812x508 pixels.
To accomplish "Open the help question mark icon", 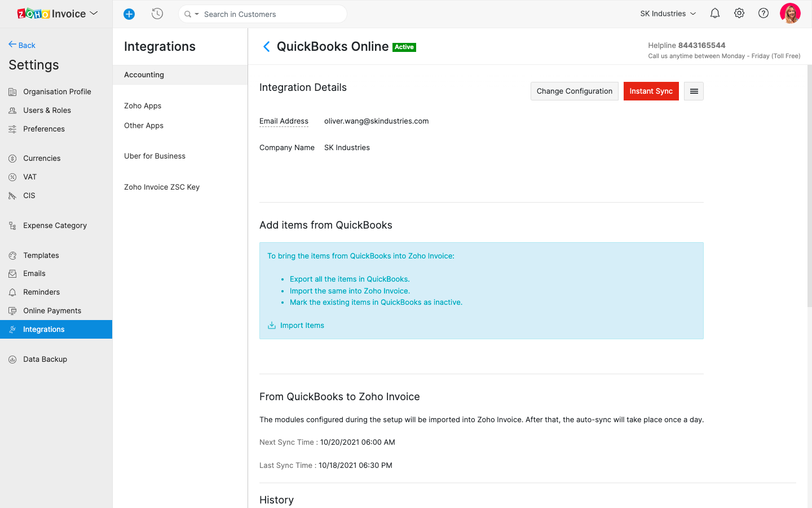I will [x=763, y=14].
